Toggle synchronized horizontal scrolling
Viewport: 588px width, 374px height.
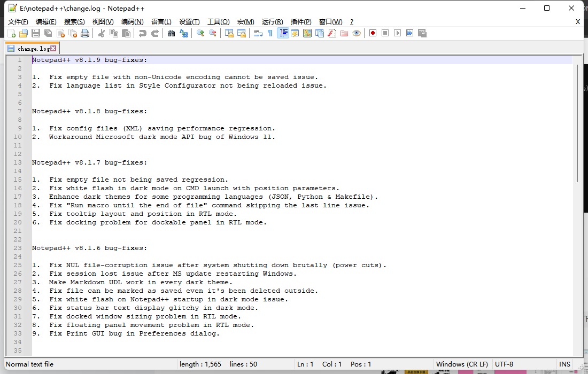[241, 33]
